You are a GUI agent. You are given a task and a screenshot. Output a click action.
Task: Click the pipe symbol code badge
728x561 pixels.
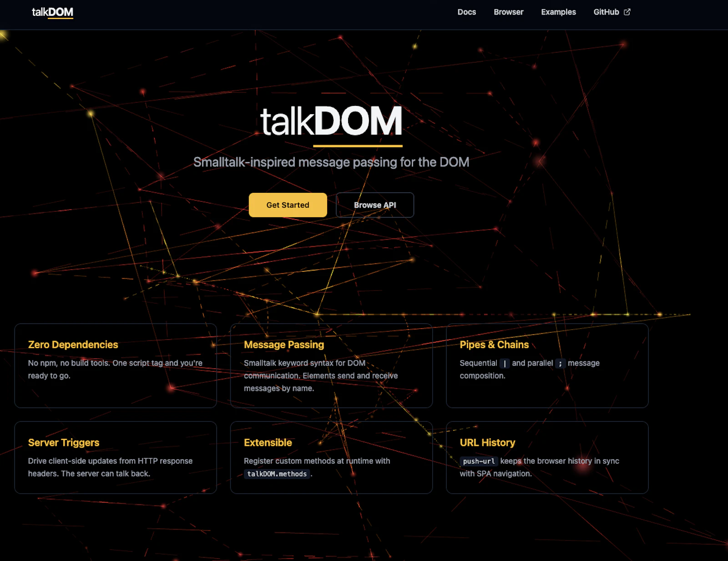tap(505, 363)
